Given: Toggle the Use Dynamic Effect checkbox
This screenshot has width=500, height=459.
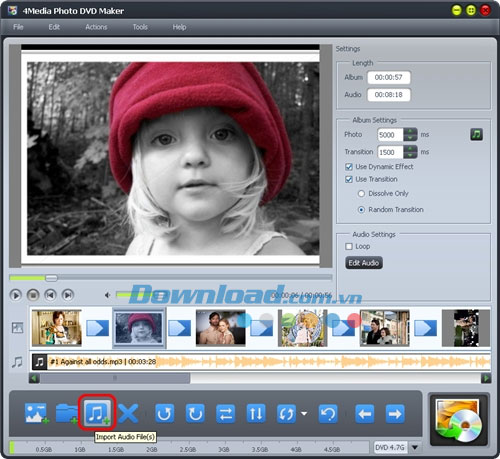Looking at the screenshot, I should [349, 167].
